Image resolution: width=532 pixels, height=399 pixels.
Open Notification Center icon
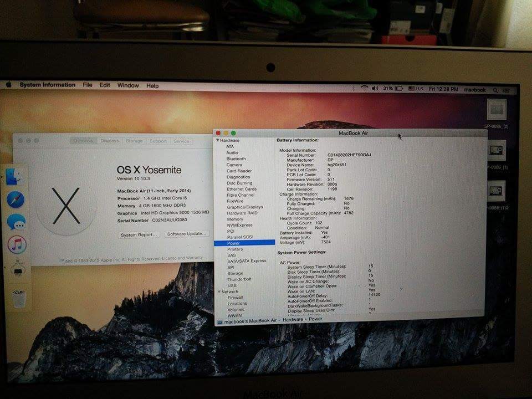coord(506,90)
